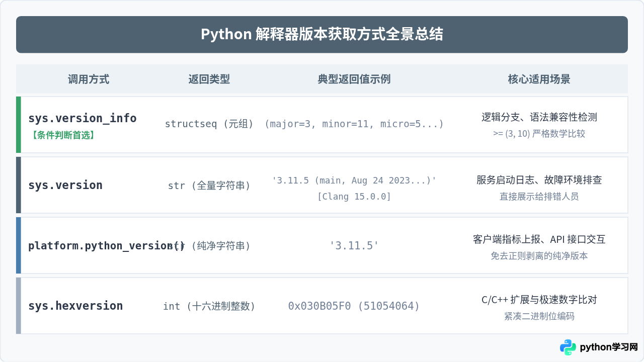This screenshot has width=644, height=362.
Task: Select the "sys.version_info" cell
Action: coord(83,118)
